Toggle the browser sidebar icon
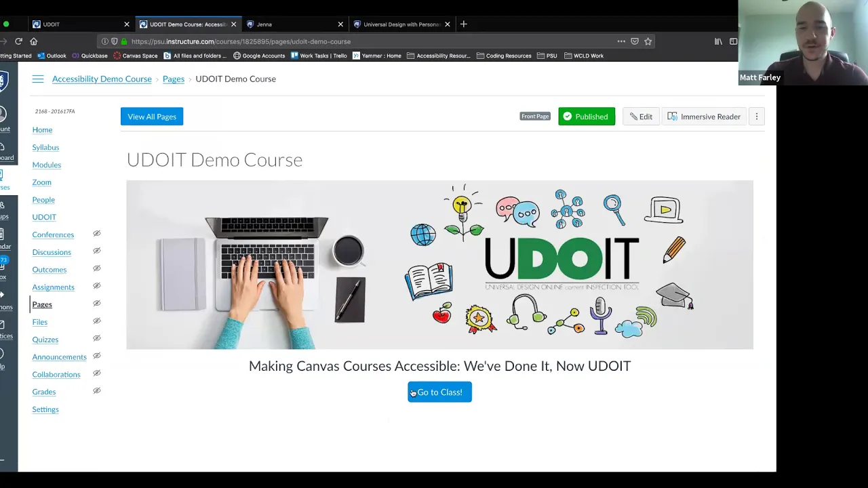Image resolution: width=868 pixels, height=488 pixels. coord(733,41)
